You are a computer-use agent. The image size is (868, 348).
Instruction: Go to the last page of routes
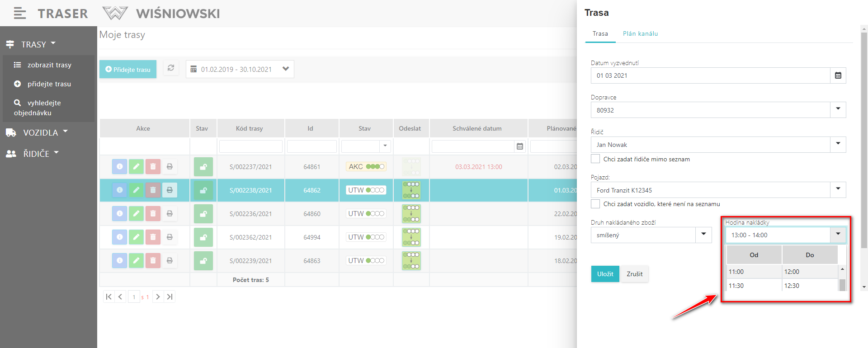click(170, 297)
